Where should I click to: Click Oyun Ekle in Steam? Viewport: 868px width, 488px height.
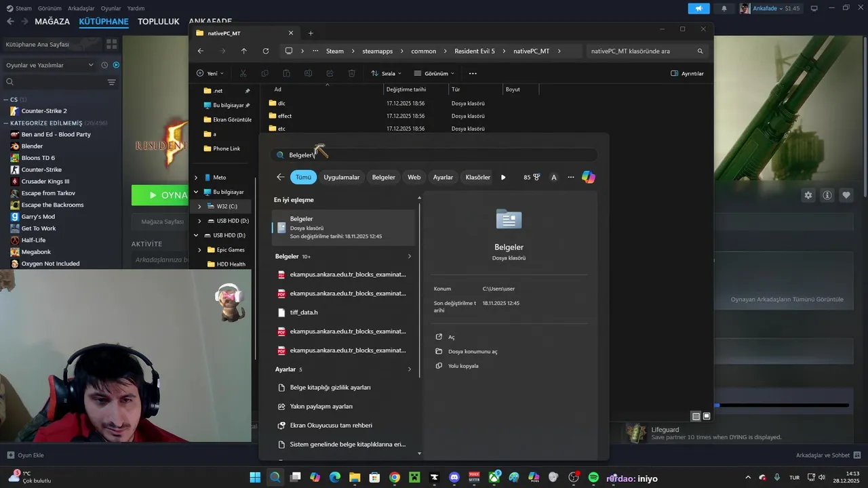pyautogui.click(x=25, y=455)
